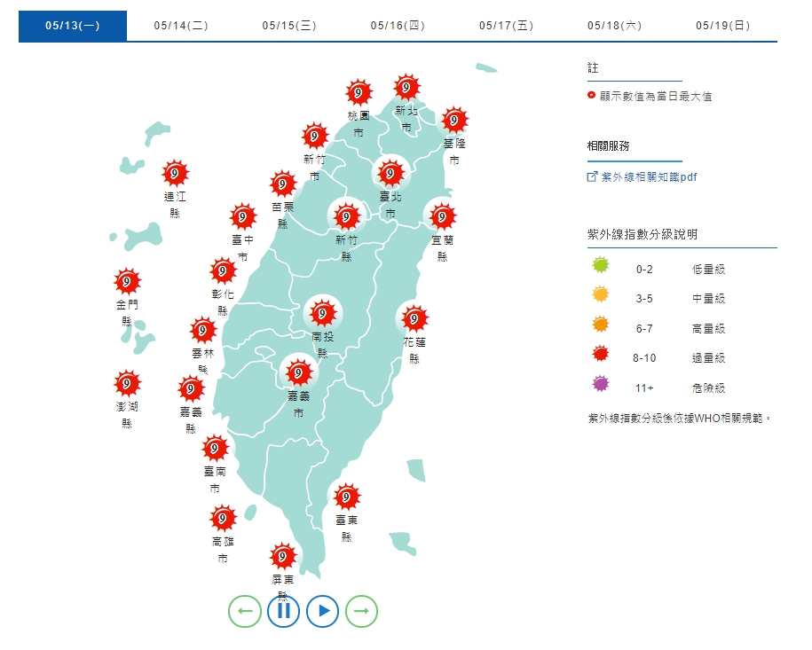Click the 南投縣 sun icon on map
The image size is (812, 650).
322,313
